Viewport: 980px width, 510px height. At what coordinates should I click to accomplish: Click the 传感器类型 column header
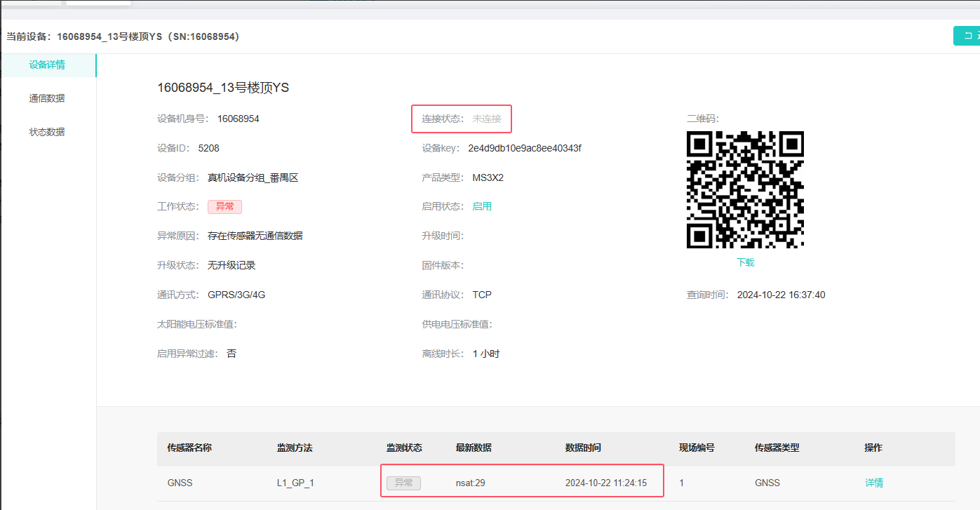pos(777,448)
